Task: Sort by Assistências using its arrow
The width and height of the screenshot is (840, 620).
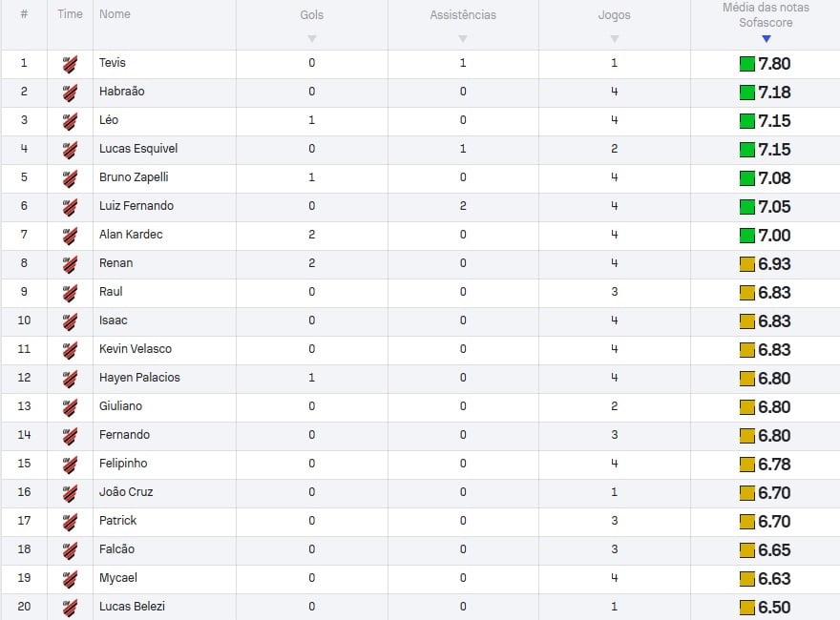Action: [463, 38]
